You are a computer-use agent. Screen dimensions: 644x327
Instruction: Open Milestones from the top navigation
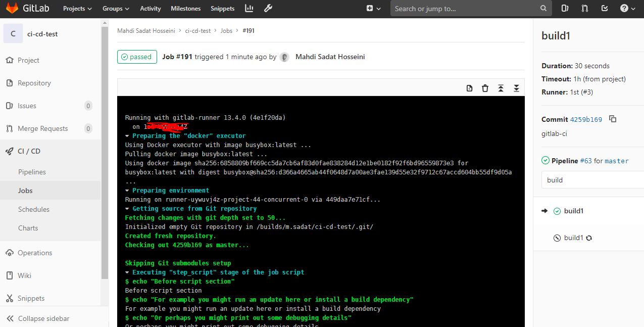(x=185, y=9)
